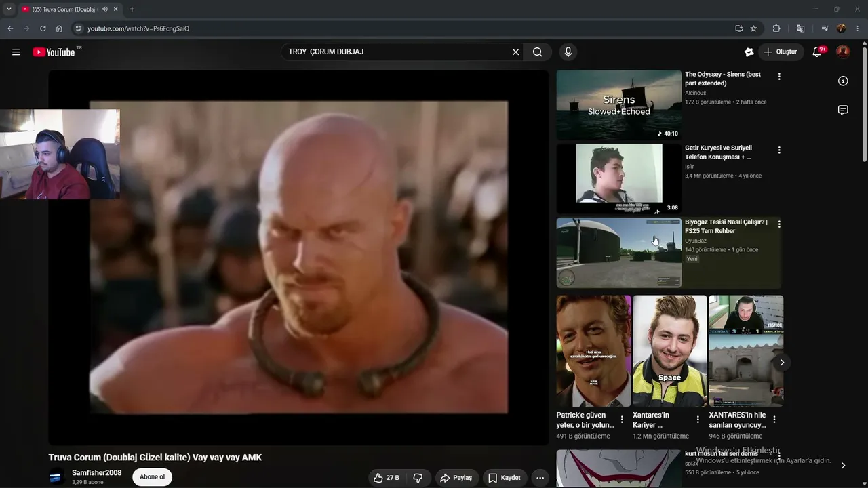Start voice search with the microphone
Viewport: 868px width, 488px height.
(568, 52)
